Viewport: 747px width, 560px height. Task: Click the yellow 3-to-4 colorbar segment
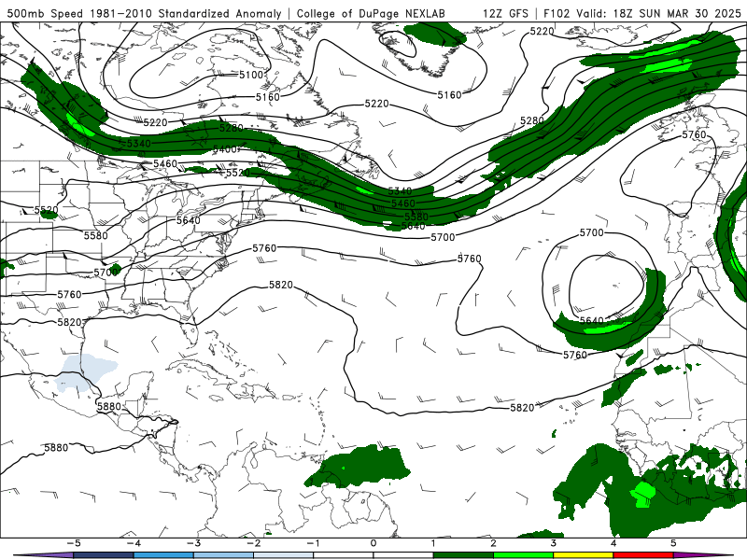pos(583,555)
